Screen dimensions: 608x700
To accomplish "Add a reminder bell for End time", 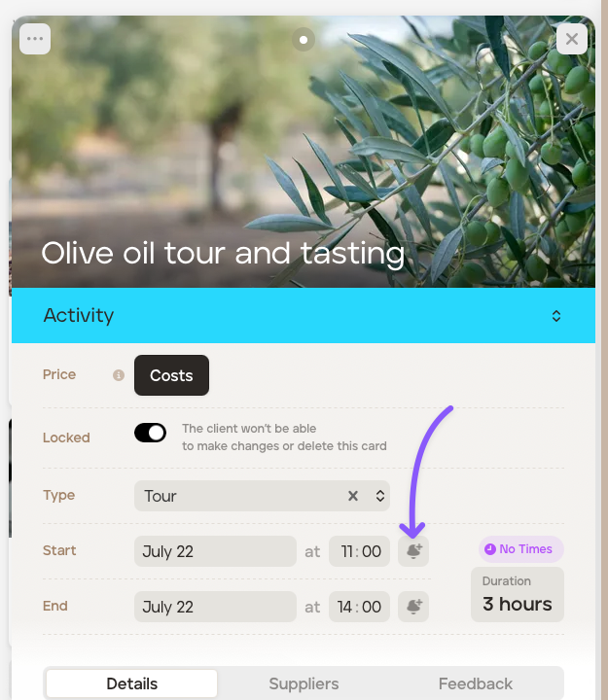I will click(x=413, y=607).
